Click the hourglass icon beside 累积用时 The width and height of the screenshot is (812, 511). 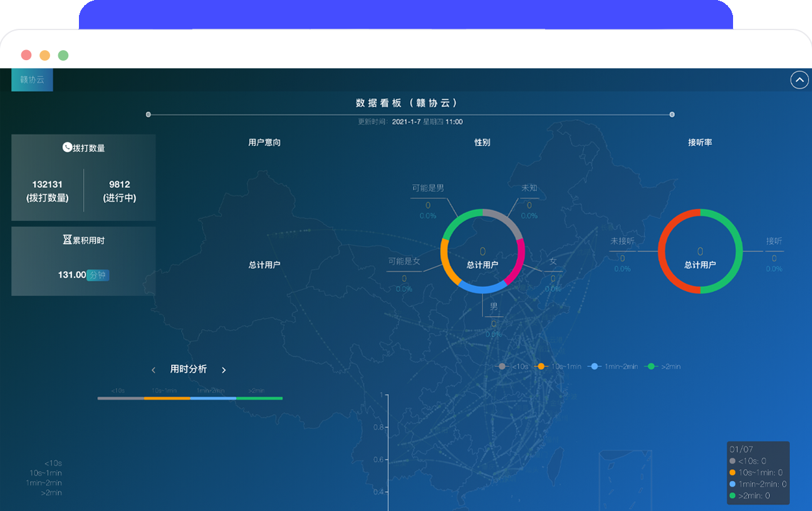(67, 240)
